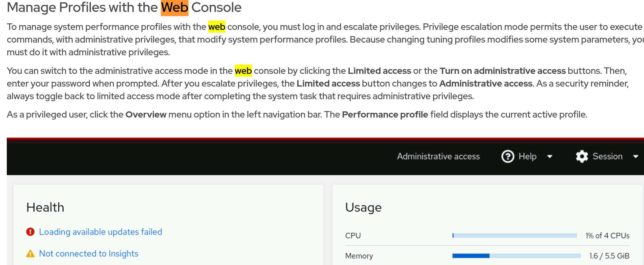Open the Session menu label
Screen dimensions: 644x265
(607, 156)
